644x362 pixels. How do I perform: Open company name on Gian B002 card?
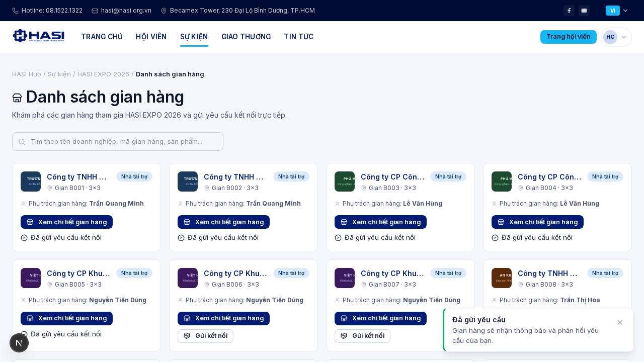[234, 177]
